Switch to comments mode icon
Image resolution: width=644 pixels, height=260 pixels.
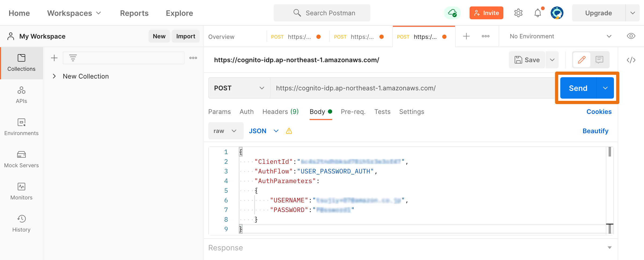tap(599, 60)
